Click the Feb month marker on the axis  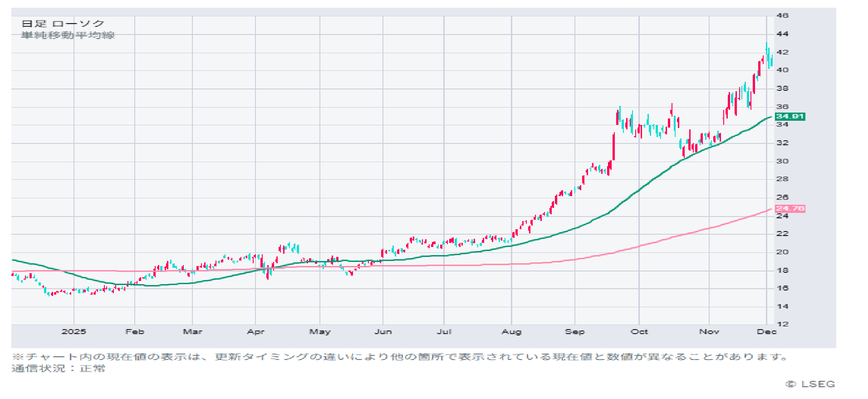click(x=135, y=332)
